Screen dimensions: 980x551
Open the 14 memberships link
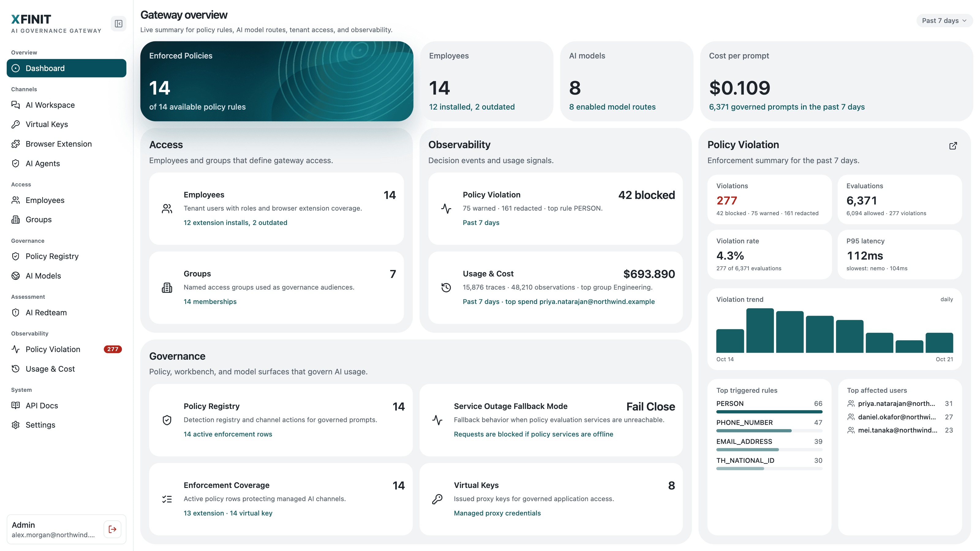tap(210, 302)
